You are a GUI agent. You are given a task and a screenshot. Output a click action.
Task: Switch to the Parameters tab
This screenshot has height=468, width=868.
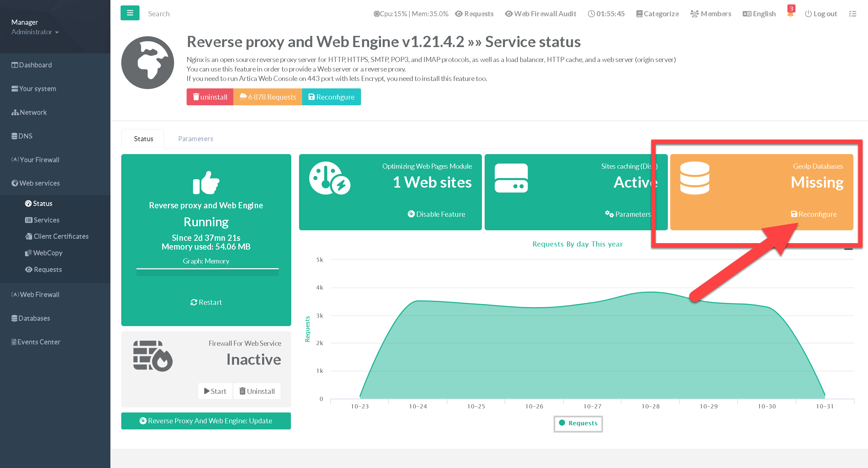pos(195,139)
